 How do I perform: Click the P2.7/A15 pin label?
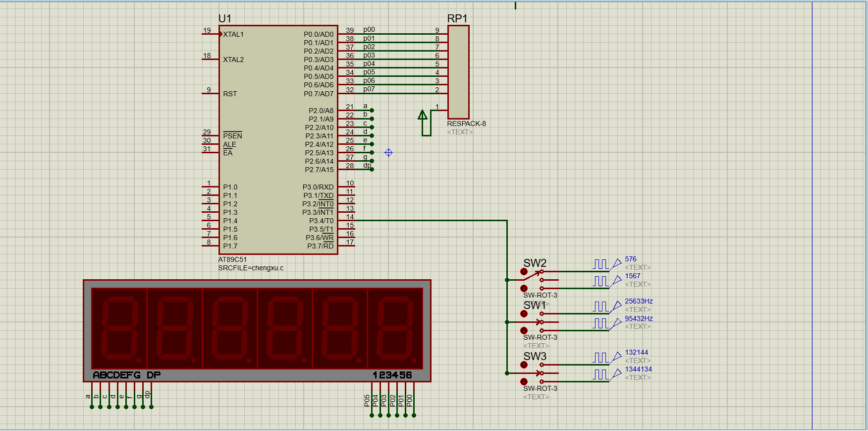pyautogui.click(x=320, y=170)
